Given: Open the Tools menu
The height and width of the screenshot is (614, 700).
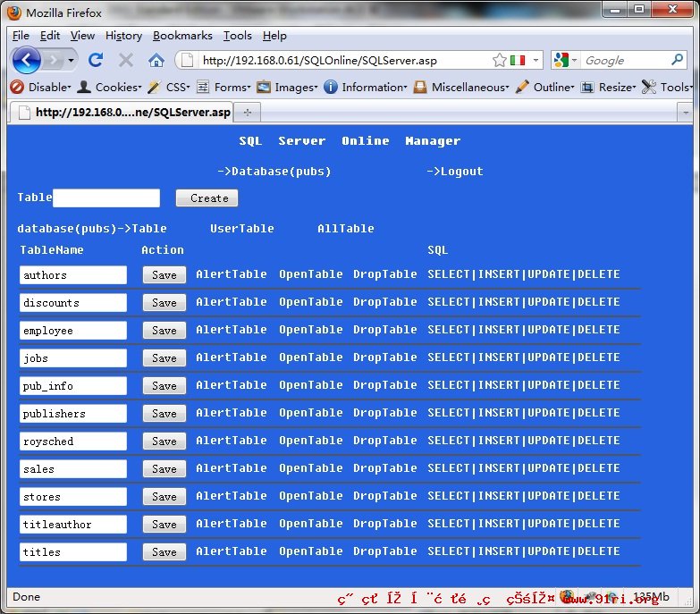Looking at the screenshot, I should click(x=238, y=36).
